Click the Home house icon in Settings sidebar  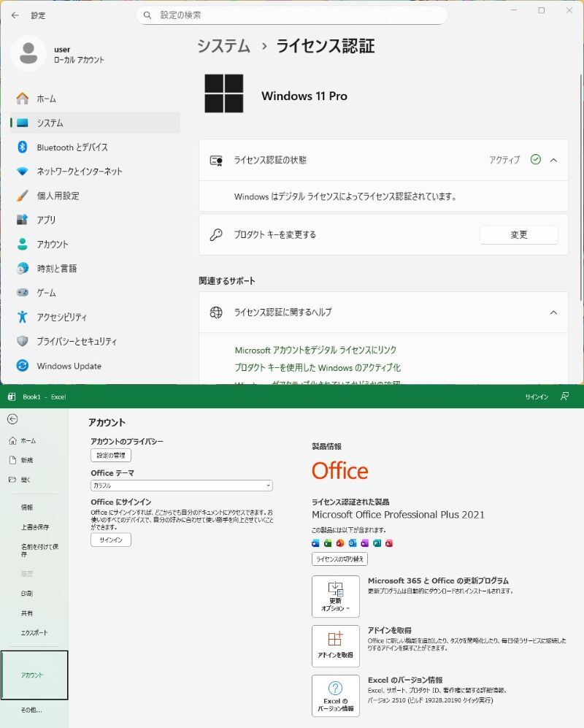[23, 99]
